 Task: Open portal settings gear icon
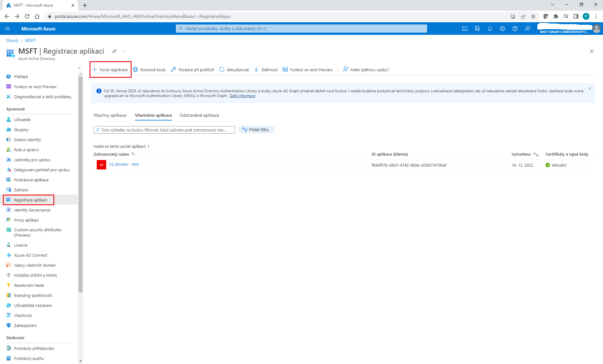click(503, 29)
